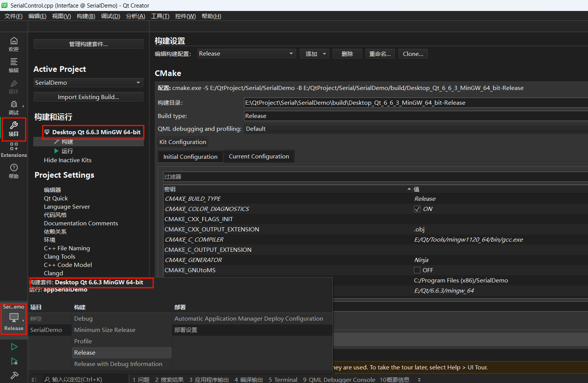The image size is (588, 383).
Task: Switch to the Initial Configuration tab
Action: (190, 157)
